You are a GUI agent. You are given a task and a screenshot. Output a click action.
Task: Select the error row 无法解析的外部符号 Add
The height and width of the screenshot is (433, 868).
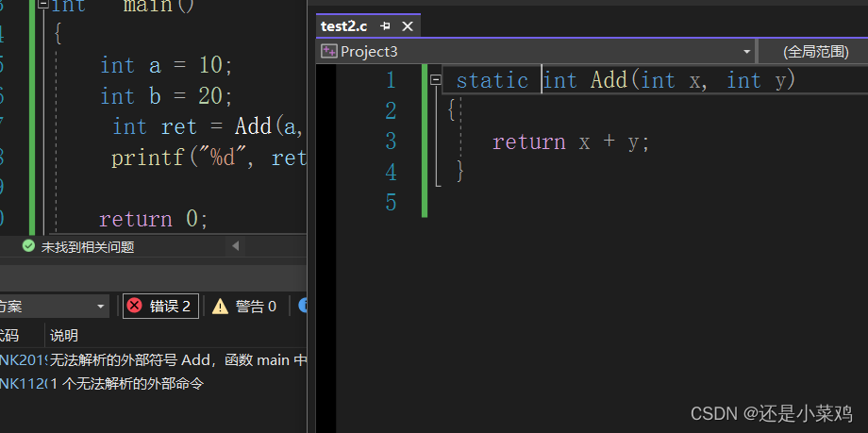154,360
